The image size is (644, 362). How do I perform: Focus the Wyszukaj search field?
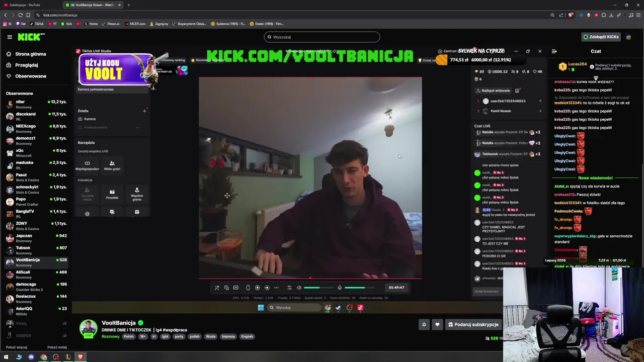pos(322,37)
